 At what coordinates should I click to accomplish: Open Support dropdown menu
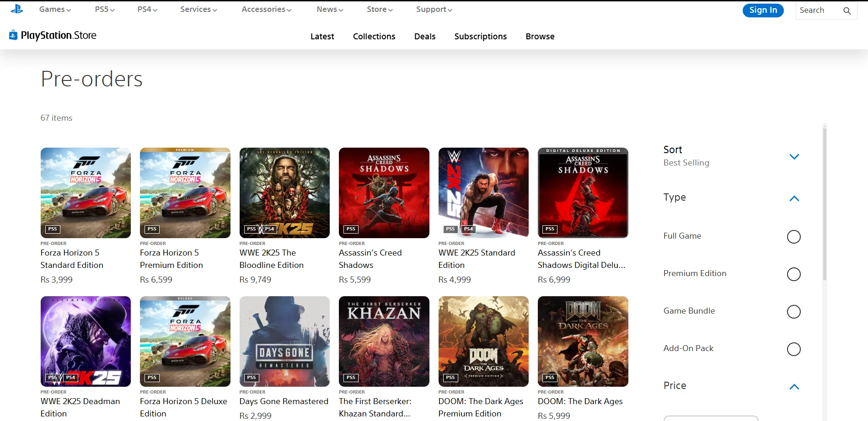point(434,9)
